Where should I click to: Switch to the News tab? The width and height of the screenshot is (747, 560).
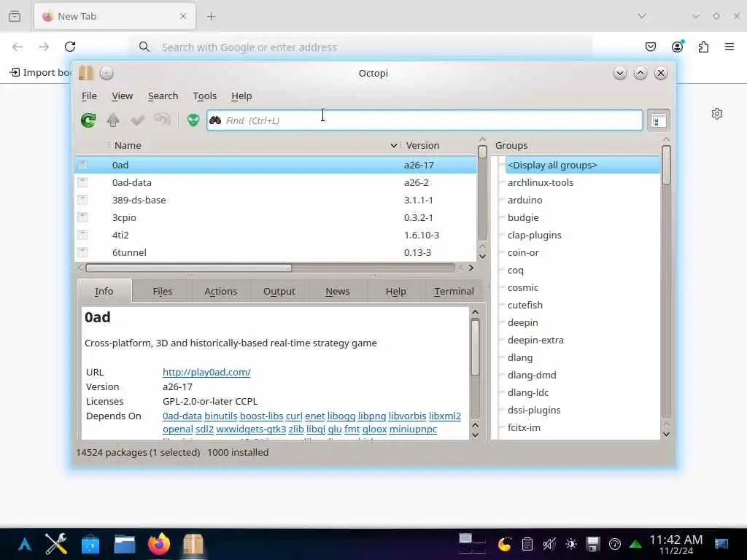click(337, 291)
